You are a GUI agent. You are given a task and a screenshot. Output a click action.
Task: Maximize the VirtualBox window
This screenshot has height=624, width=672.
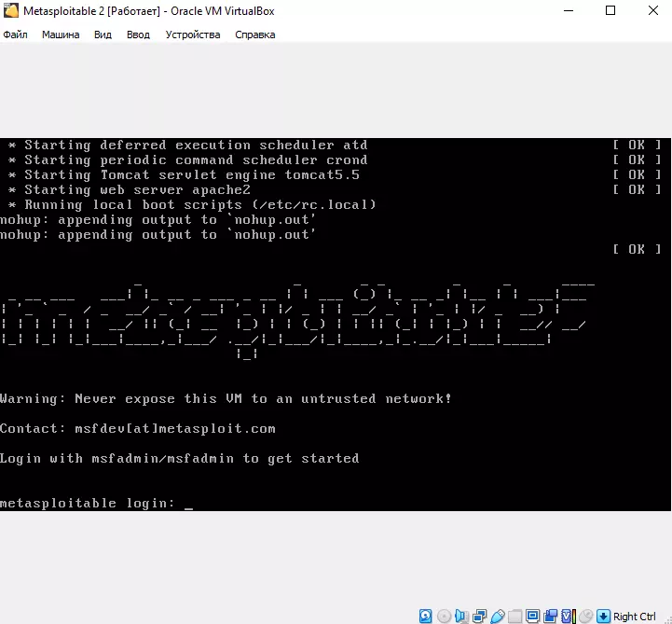pos(610,10)
